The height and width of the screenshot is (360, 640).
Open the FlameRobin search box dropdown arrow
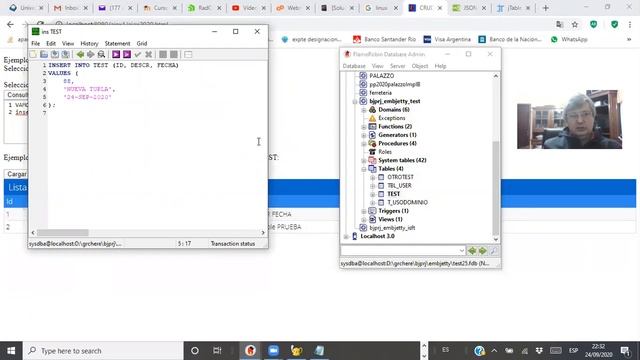[461, 250]
